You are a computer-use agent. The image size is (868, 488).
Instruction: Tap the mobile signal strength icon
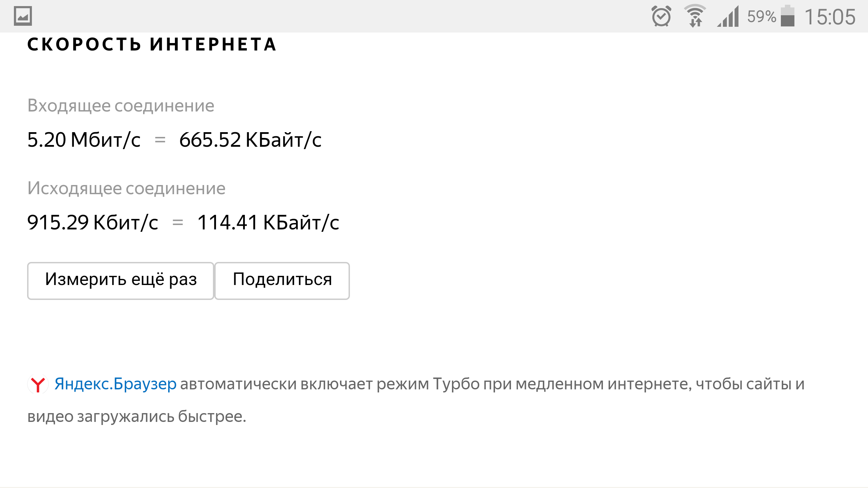[728, 16]
